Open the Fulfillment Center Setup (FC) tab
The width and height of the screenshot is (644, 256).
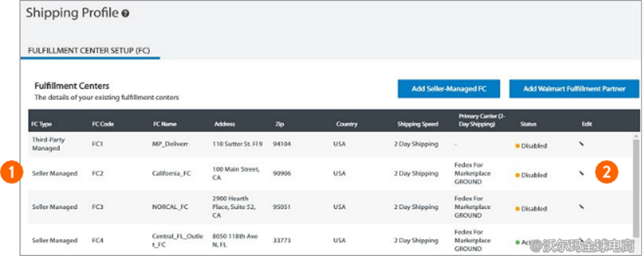[x=90, y=51]
